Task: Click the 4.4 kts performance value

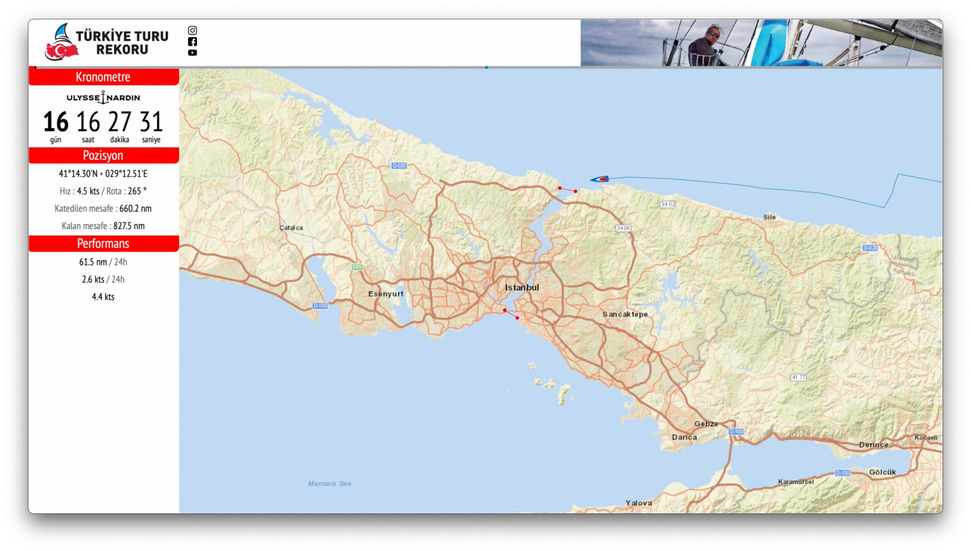Action: tap(103, 297)
